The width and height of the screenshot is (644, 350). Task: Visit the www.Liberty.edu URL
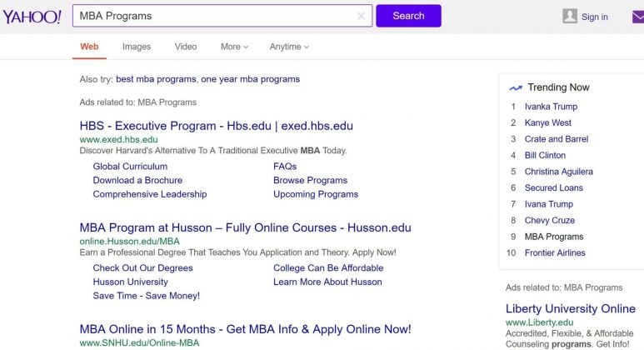(x=539, y=322)
